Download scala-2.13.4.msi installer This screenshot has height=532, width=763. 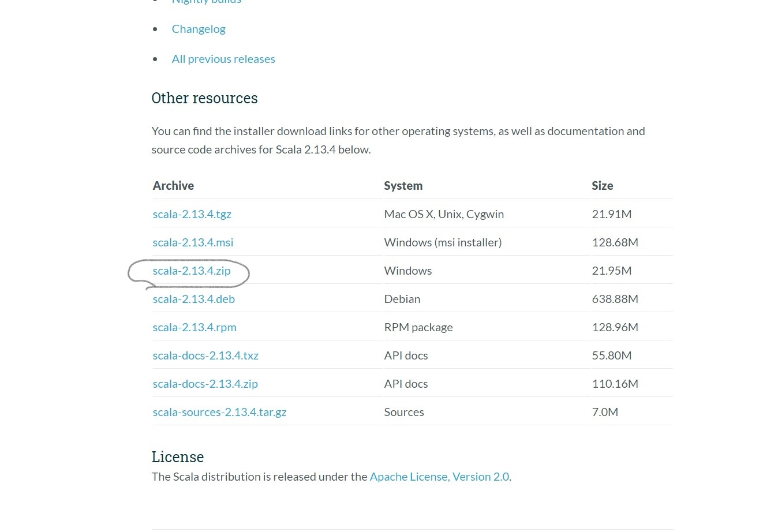193,242
